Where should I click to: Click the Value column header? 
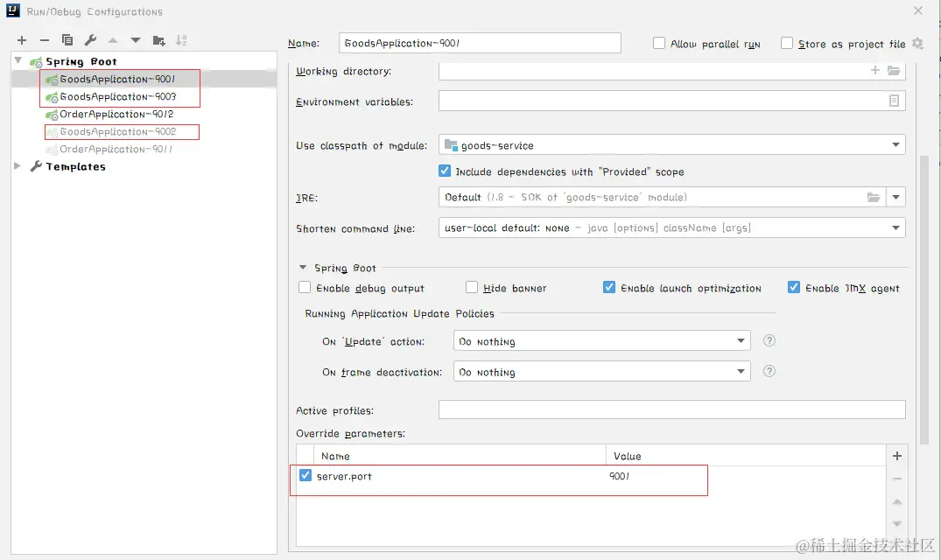coord(627,456)
